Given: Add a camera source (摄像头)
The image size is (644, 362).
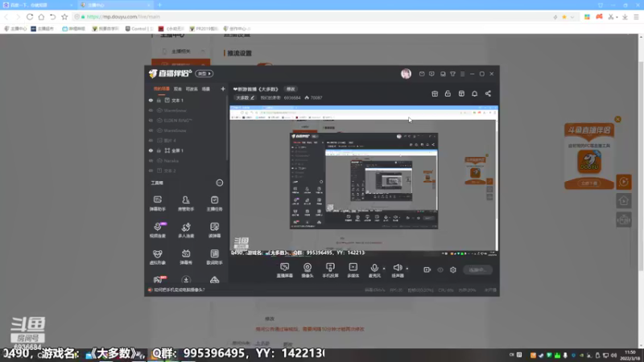Looking at the screenshot, I should click(308, 270).
